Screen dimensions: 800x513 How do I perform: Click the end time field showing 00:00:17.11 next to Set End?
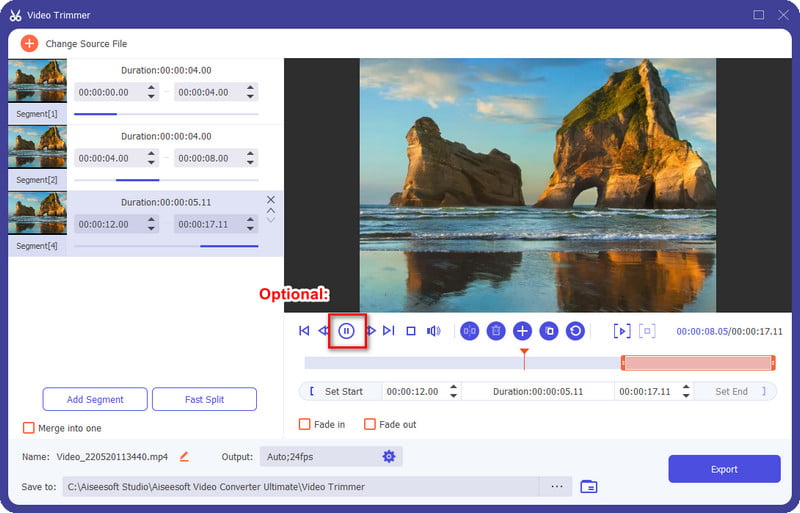coord(645,392)
